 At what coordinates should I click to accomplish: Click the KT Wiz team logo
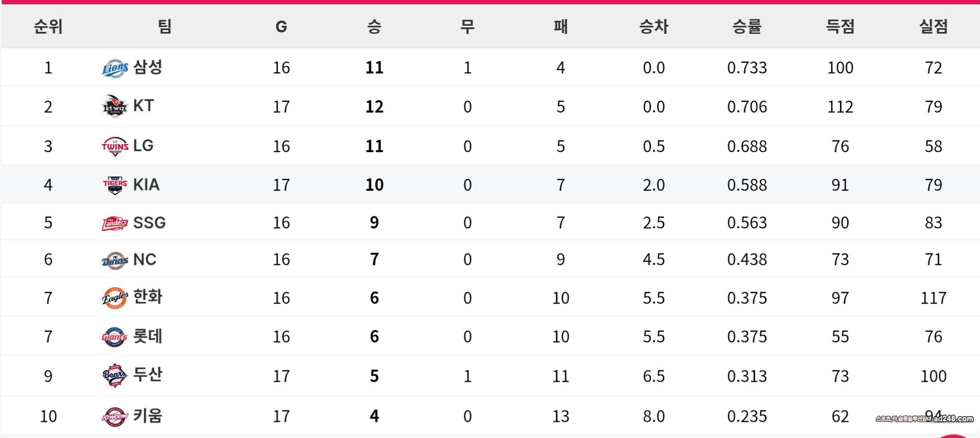click(115, 107)
